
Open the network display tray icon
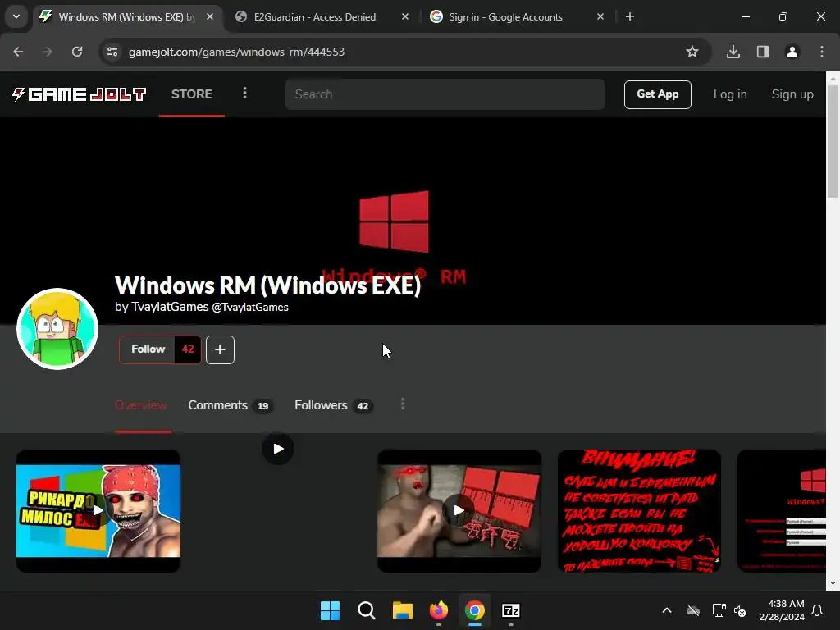719,610
